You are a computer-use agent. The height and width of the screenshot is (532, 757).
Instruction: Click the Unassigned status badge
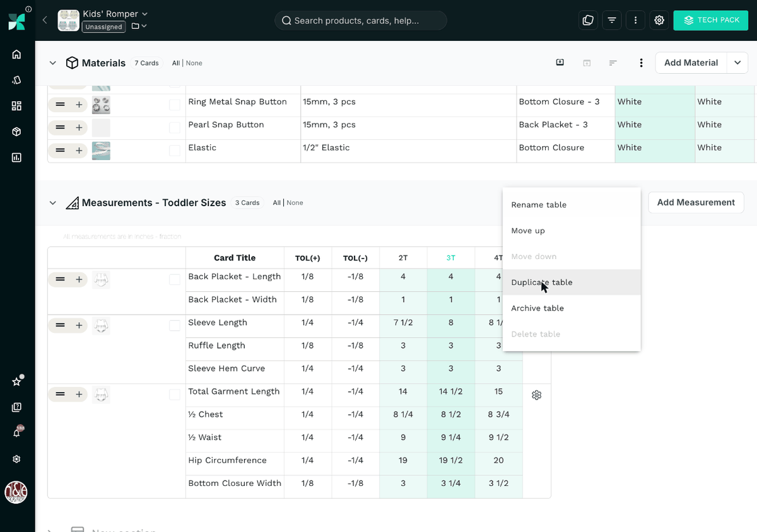point(103,26)
